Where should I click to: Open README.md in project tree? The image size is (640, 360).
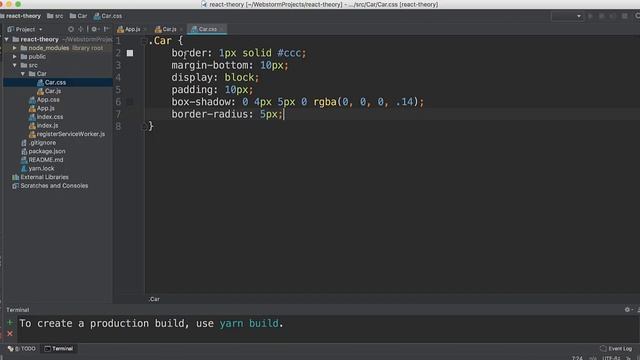[x=42, y=160]
